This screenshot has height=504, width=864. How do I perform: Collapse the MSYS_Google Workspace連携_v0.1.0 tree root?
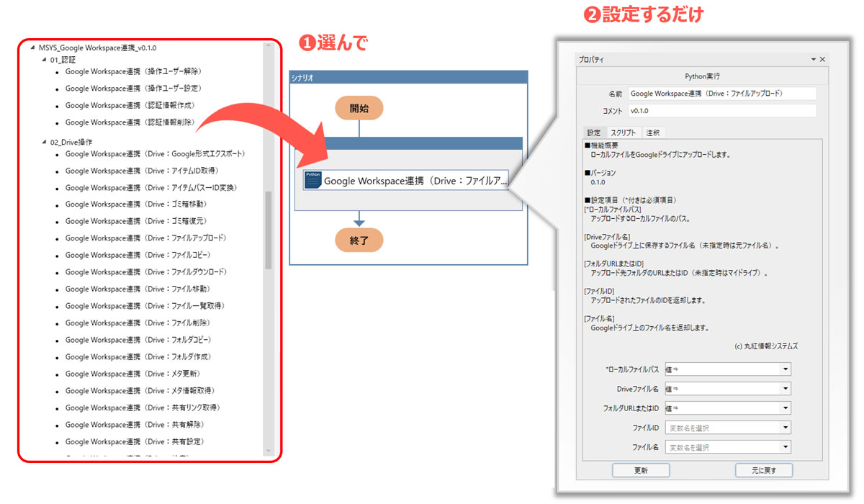tap(33, 48)
